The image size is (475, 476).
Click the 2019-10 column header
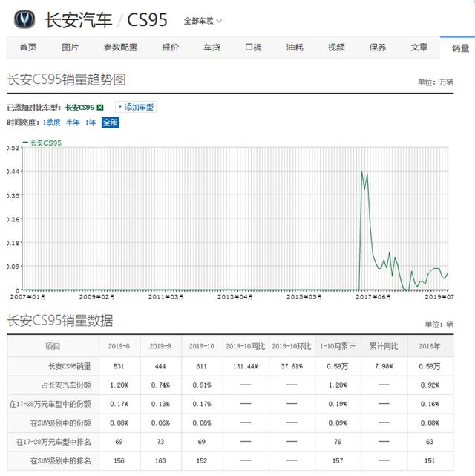click(x=201, y=346)
